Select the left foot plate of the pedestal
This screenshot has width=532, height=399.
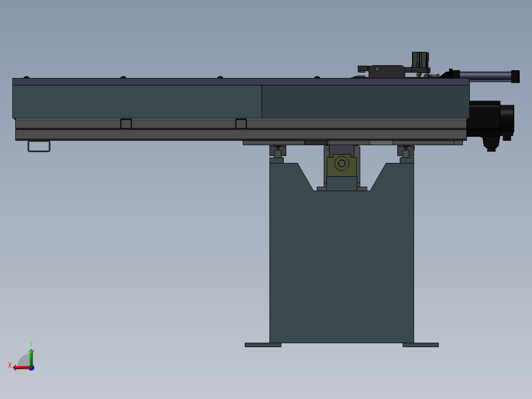point(263,345)
